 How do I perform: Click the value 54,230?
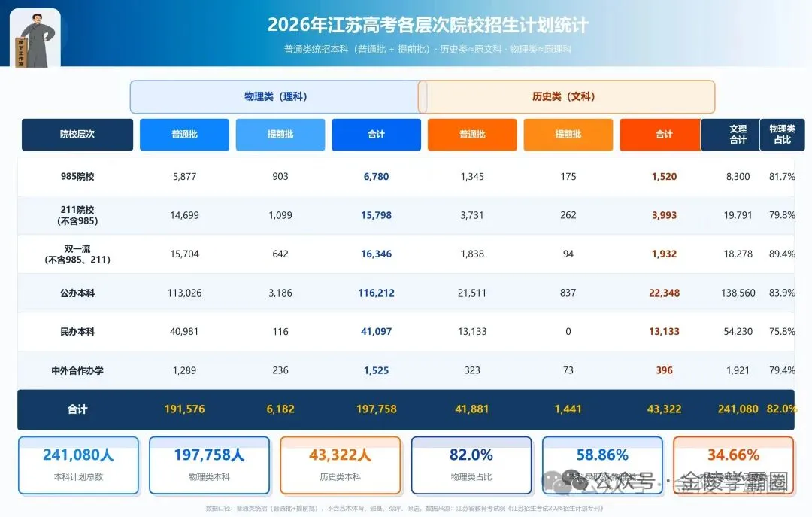click(738, 331)
